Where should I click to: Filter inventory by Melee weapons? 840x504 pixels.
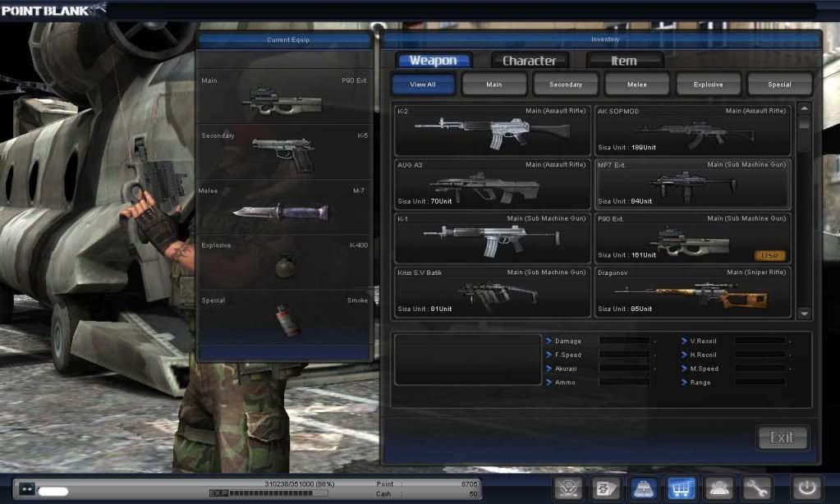(x=637, y=84)
